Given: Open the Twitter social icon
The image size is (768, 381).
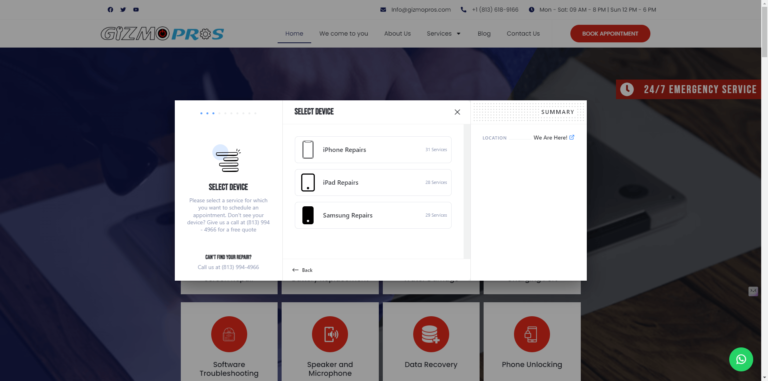Looking at the screenshot, I should (123, 9).
